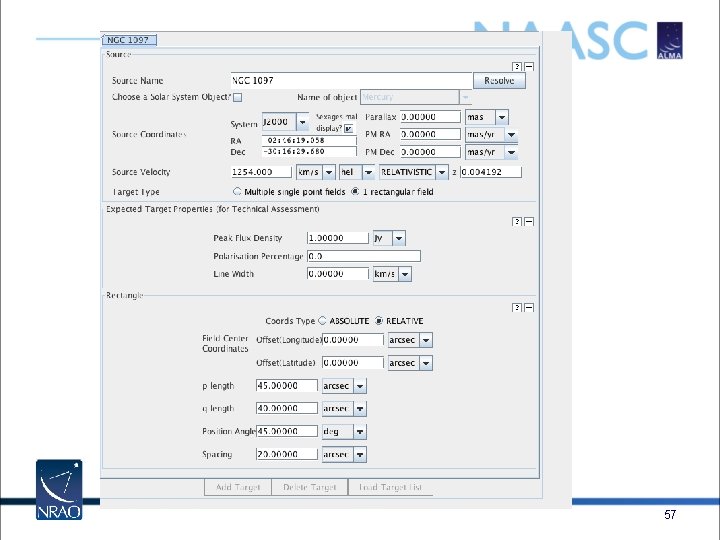
Task: Click the Add Target button
Action: tap(238, 487)
